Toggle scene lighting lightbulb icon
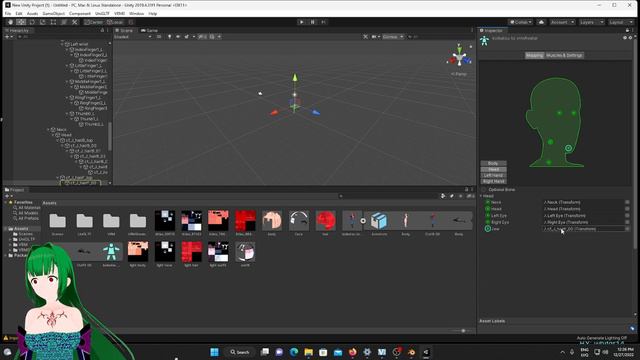This screenshot has width=640, height=360. (x=169, y=37)
